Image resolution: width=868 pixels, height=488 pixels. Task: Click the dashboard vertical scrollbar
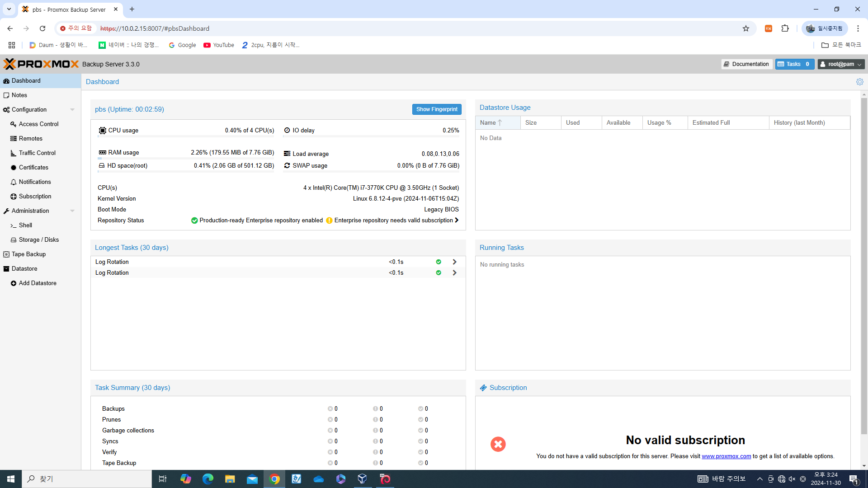click(864, 267)
